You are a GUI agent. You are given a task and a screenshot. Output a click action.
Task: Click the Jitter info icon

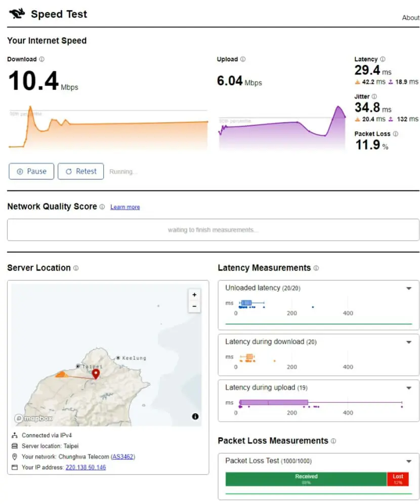coord(374,96)
